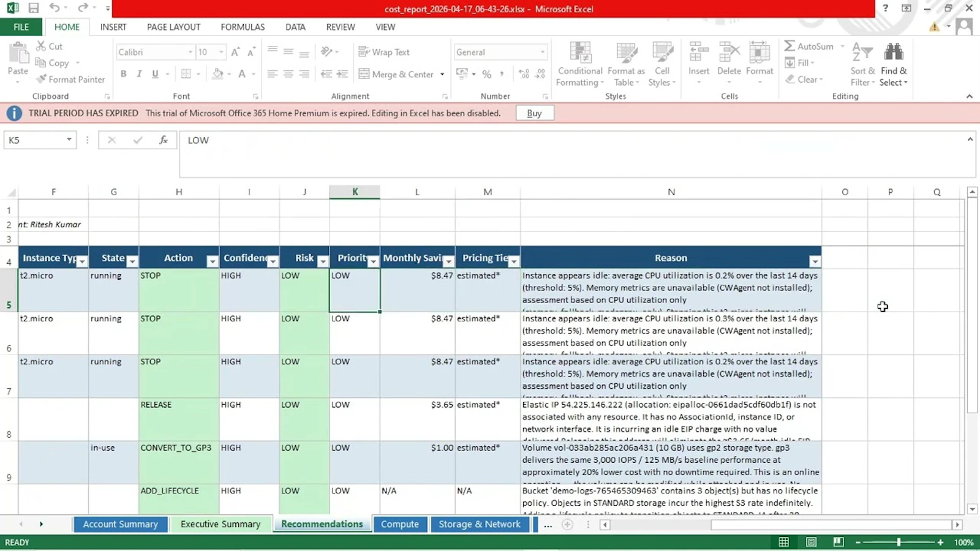Switch to the REVIEW tab
Image resolution: width=980 pixels, height=551 pixels.
tap(341, 27)
